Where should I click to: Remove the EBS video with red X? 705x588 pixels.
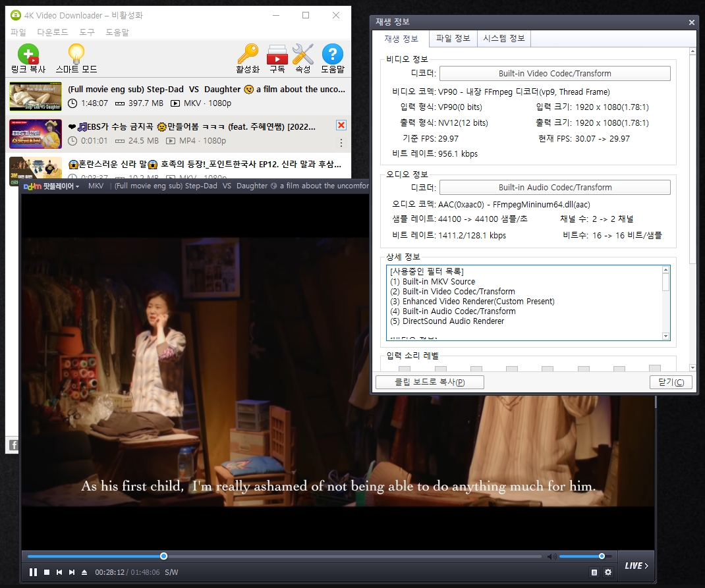[x=341, y=125]
